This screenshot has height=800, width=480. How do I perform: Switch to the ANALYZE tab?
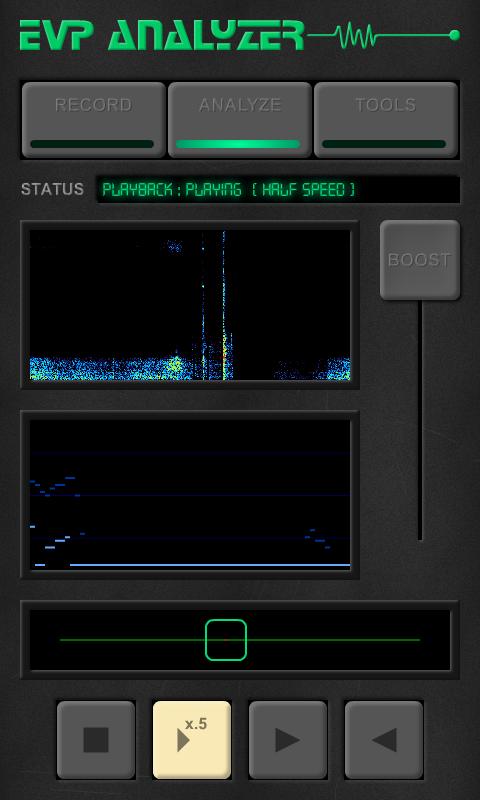point(240,120)
